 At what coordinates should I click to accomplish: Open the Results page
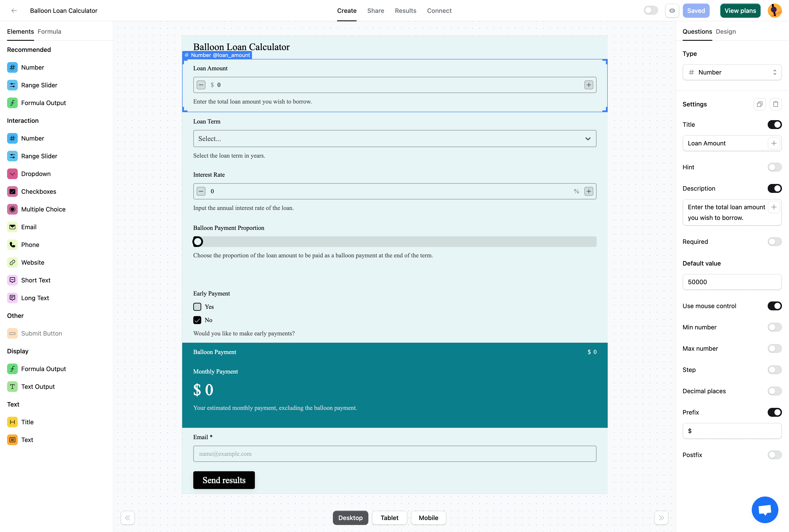coord(405,10)
